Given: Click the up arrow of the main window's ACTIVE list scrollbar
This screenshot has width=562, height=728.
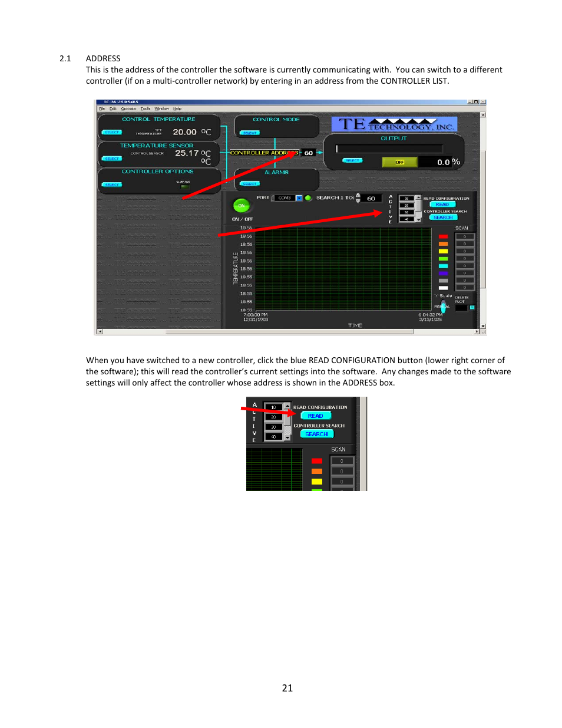Looking at the screenshot, I should tap(418, 197).
